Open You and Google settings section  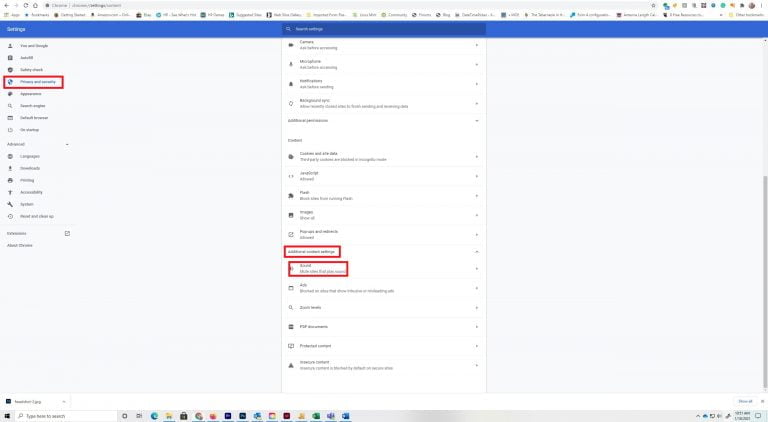click(34, 46)
